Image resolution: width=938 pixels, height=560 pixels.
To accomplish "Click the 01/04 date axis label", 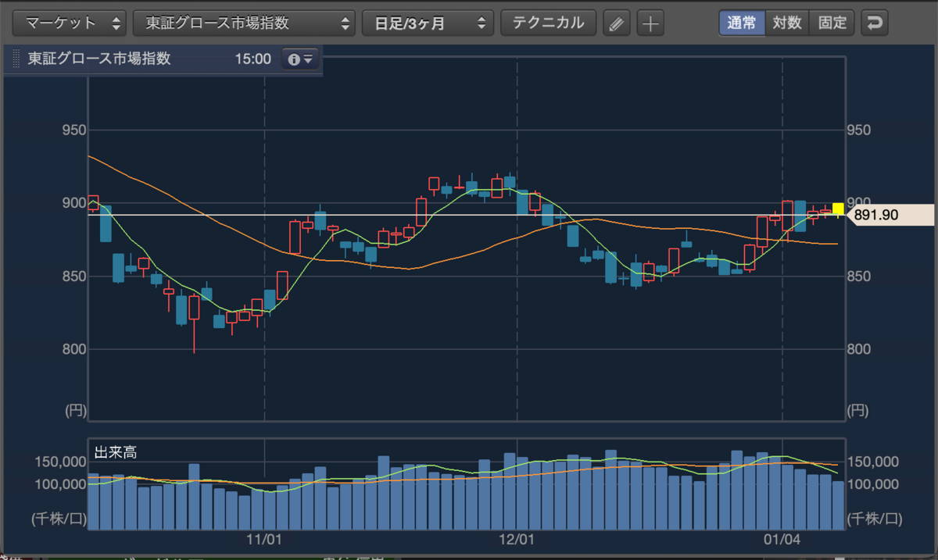I will point(782,539).
